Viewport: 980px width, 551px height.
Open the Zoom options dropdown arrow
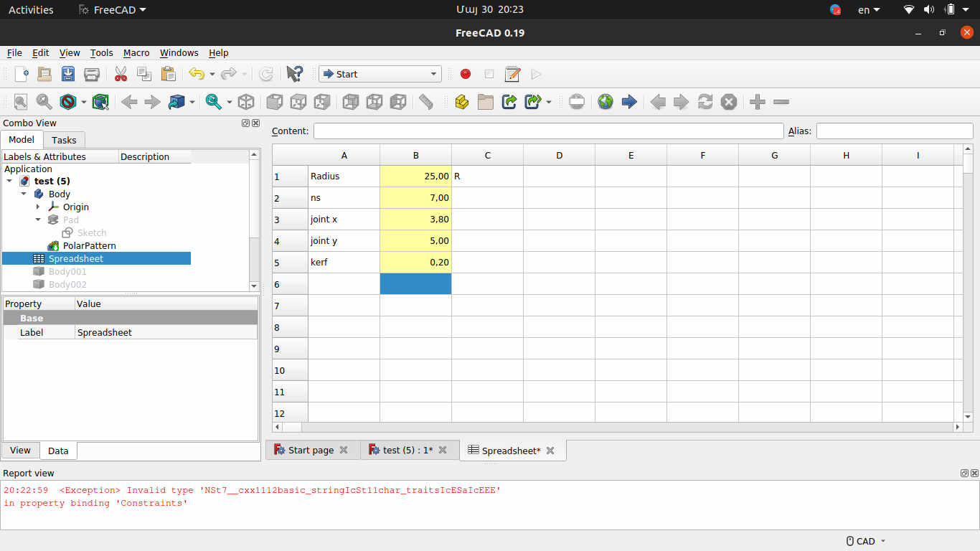229,102
